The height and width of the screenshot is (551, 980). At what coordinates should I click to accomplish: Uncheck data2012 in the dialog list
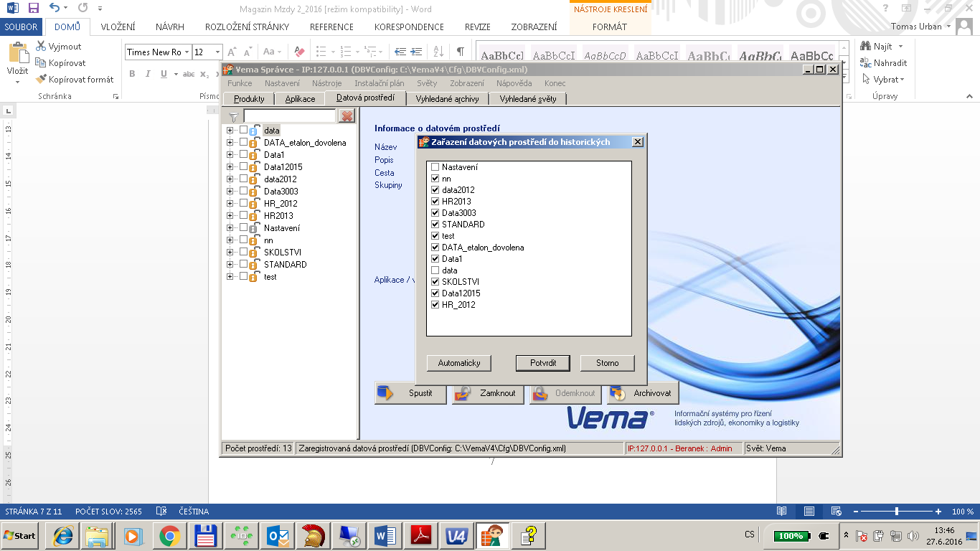(435, 190)
